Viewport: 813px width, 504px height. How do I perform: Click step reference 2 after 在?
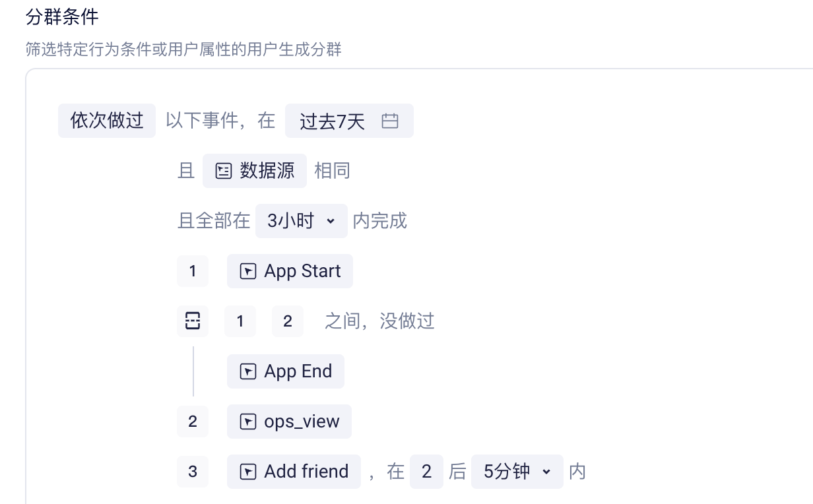426,472
